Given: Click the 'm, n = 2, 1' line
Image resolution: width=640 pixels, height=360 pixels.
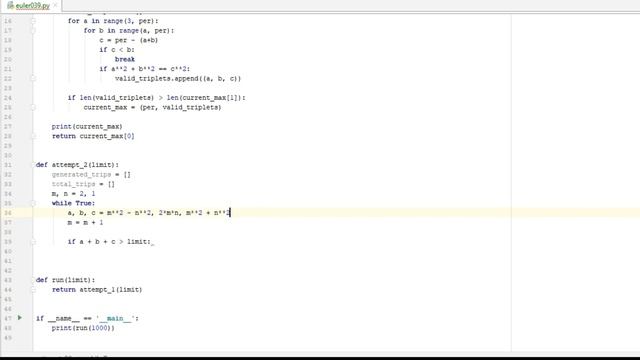Looking at the screenshot, I should coord(73,194).
